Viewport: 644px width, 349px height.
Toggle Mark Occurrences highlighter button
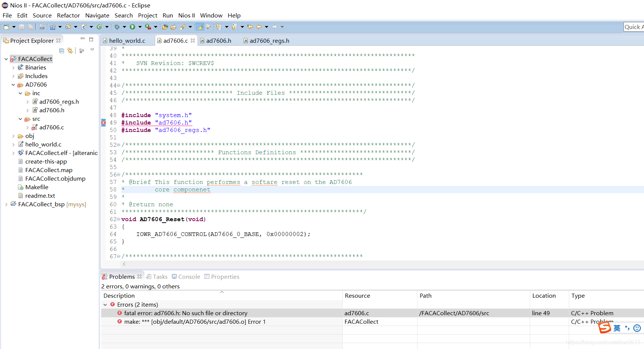click(200, 27)
